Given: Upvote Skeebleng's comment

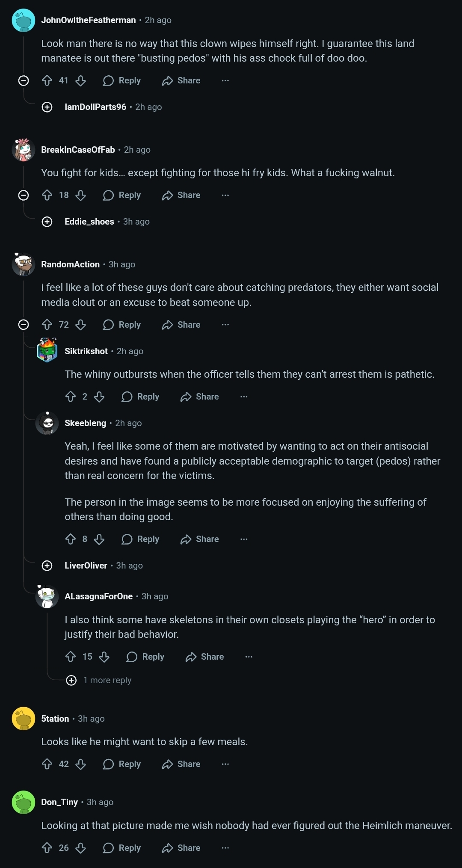Looking at the screenshot, I should 71,539.
